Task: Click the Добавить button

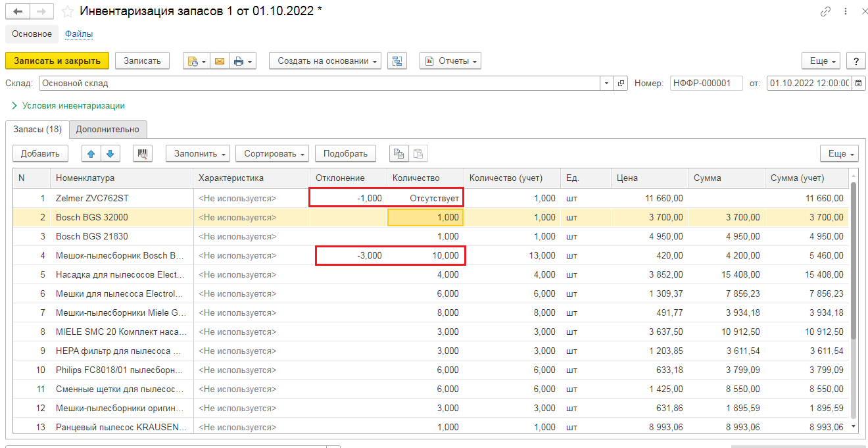Action: pyautogui.click(x=40, y=153)
